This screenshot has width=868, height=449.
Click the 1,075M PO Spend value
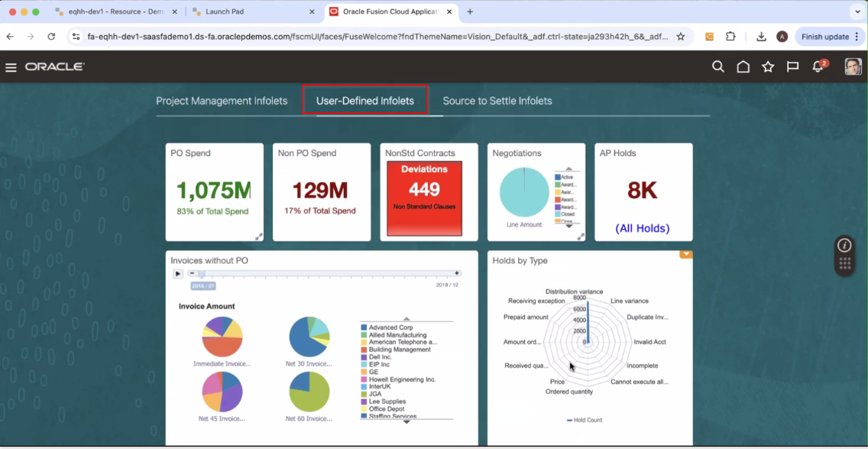click(213, 190)
